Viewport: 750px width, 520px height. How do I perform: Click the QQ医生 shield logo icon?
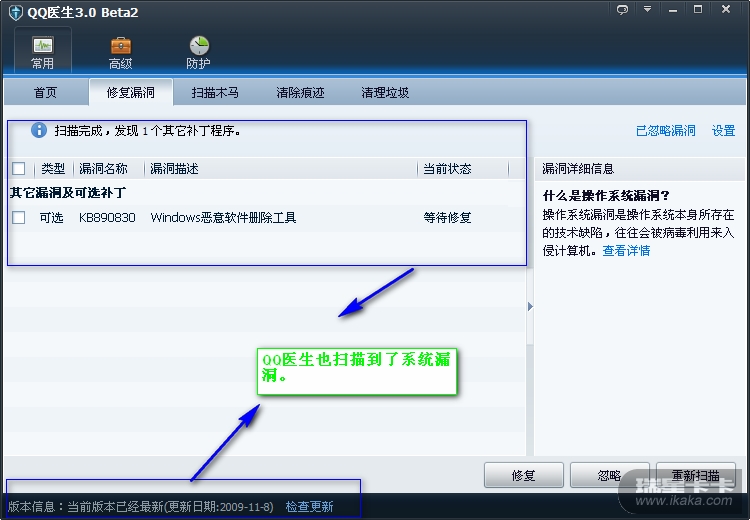(15, 12)
